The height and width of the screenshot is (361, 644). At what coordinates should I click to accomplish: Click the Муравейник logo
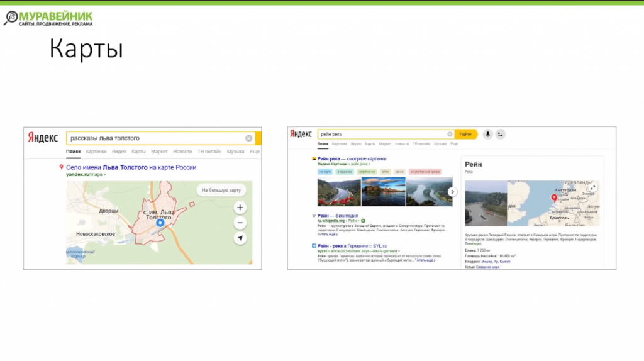(x=48, y=18)
